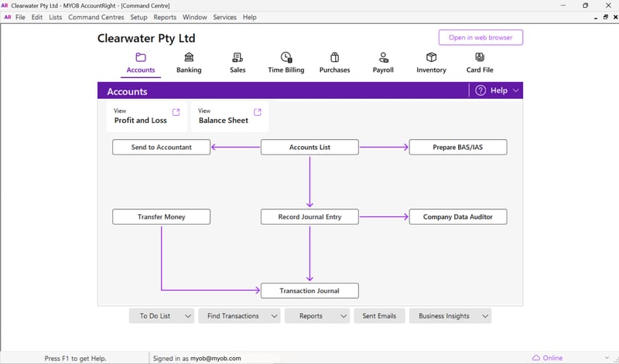Image resolution: width=619 pixels, height=364 pixels.
Task: Open the Inventory box icon
Action: [431, 58]
